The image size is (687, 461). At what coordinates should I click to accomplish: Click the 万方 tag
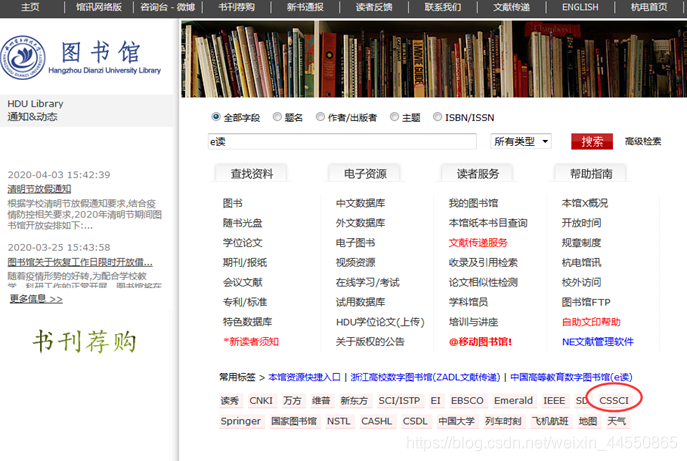(x=292, y=401)
